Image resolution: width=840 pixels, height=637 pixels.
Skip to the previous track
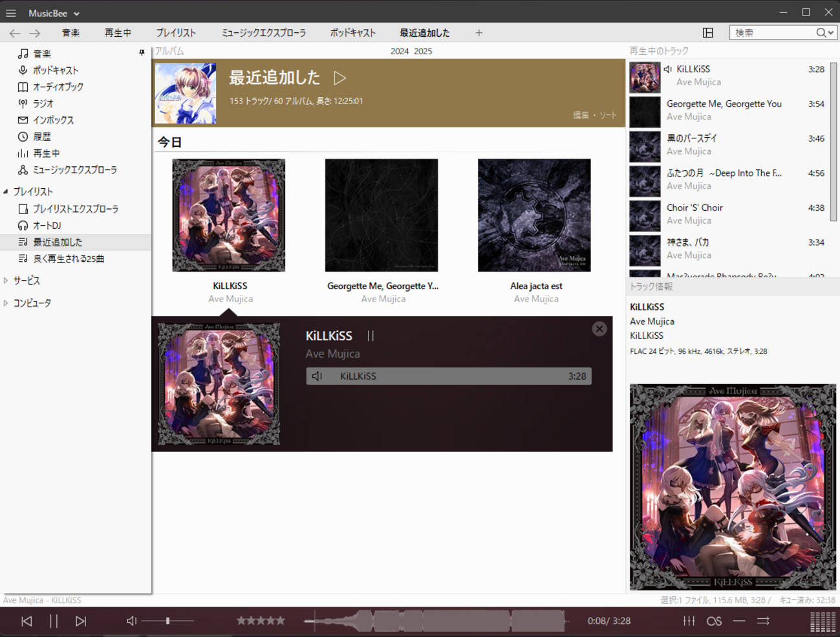(27, 621)
